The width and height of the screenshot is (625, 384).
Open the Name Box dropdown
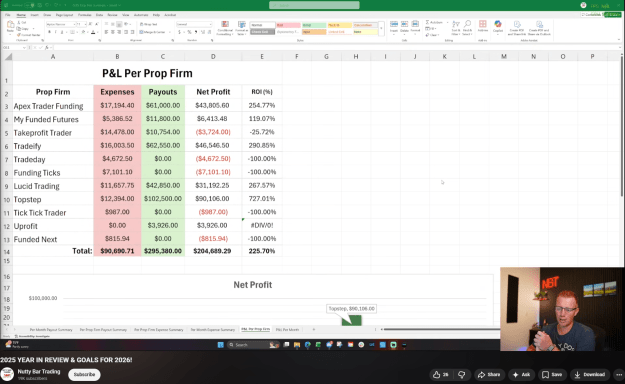24,47
